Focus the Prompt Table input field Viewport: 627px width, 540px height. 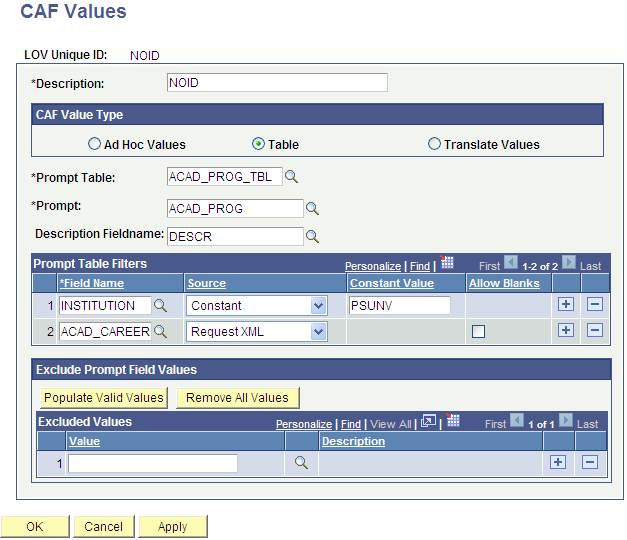[225, 176]
